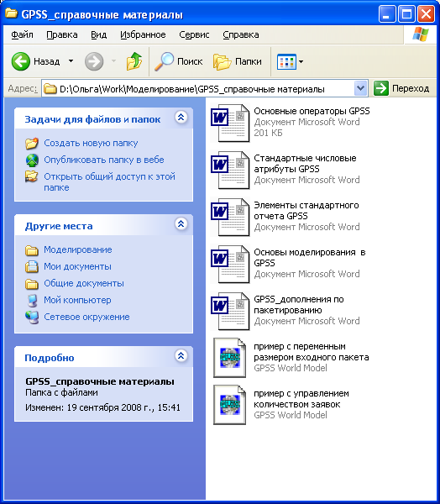Open the Views dropdown arrow
The image size is (440, 504).
[301, 61]
